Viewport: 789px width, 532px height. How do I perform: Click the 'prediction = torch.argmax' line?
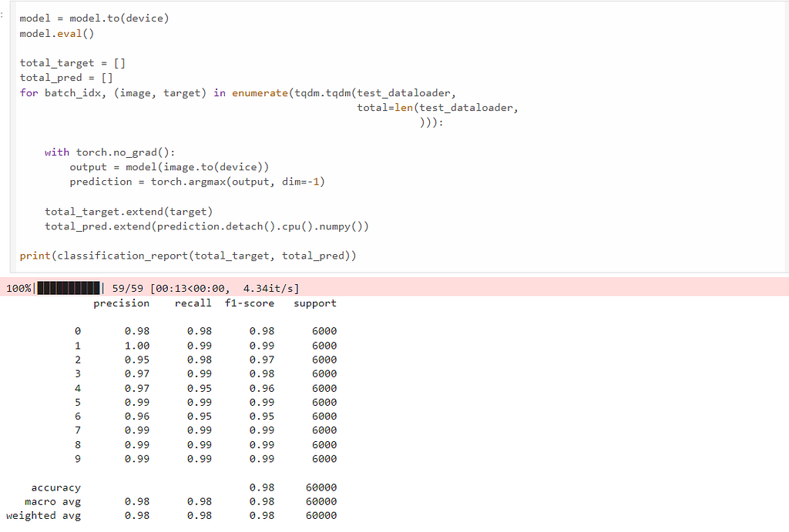point(197,182)
